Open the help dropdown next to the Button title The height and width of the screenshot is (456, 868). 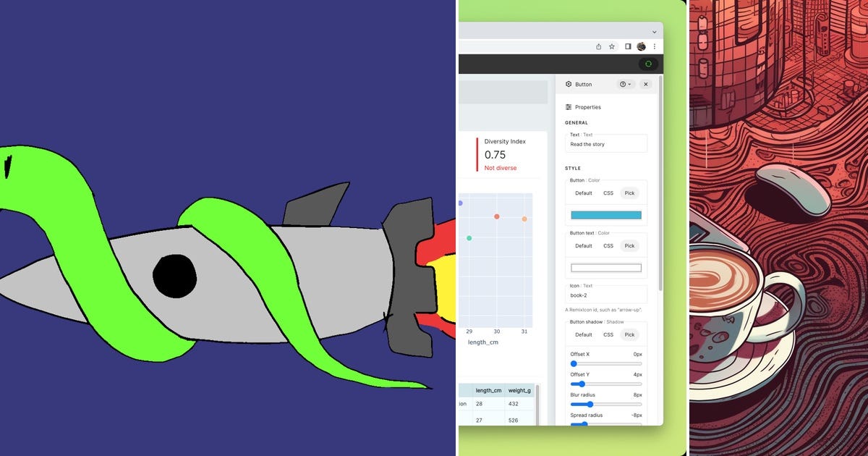[624, 84]
